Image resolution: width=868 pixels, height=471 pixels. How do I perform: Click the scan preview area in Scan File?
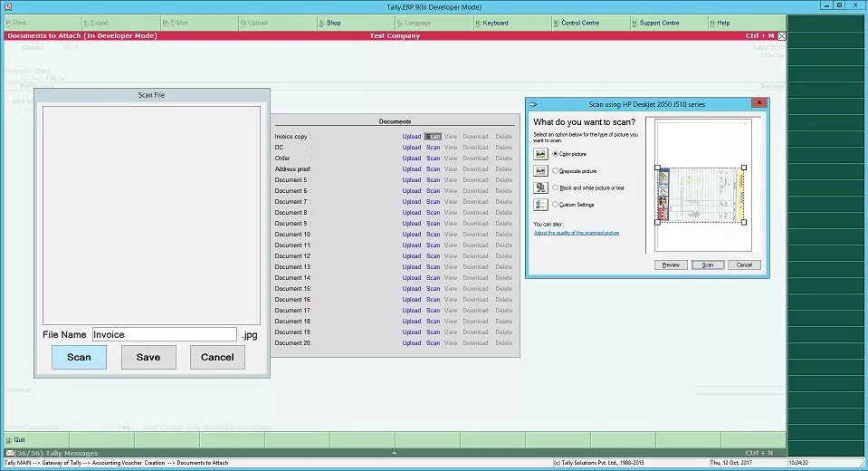[151, 215]
